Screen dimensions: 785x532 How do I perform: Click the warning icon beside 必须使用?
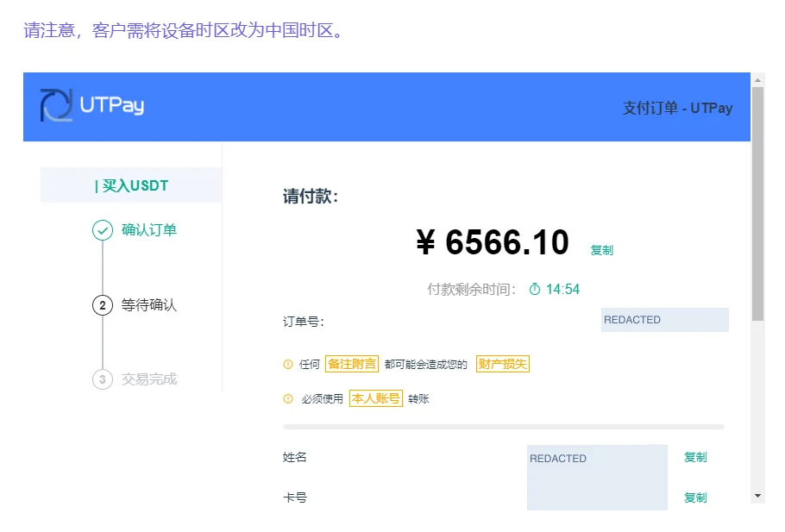coord(288,399)
